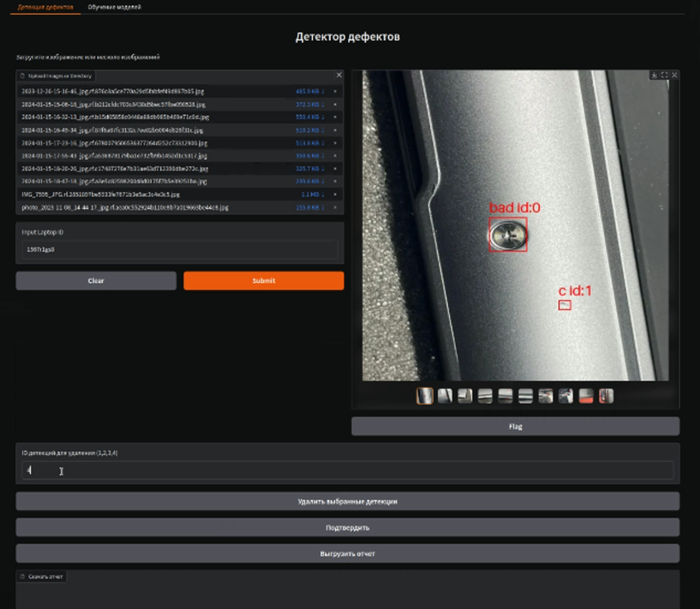This screenshot has width=700, height=609.
Task: Remove the 2024-01-15-16-49-34 file from uploads
Action: point(335,130)
